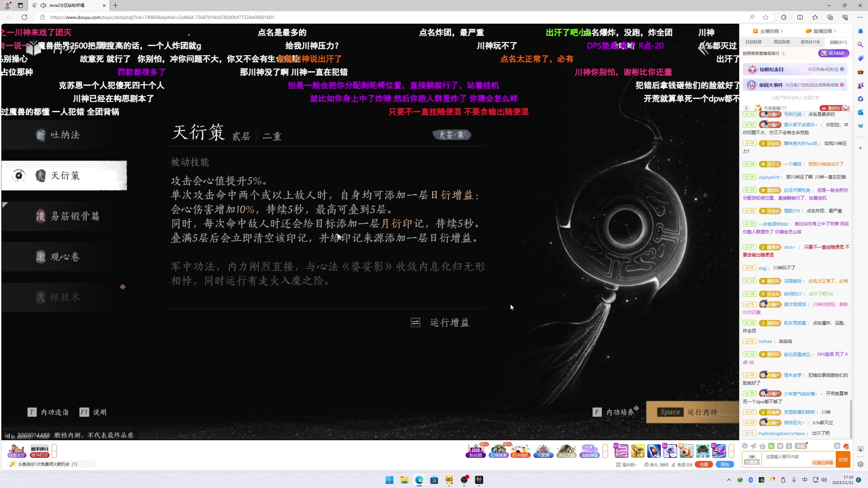Click the 粉 fan badge chat icon

click(x=771, y=446)
